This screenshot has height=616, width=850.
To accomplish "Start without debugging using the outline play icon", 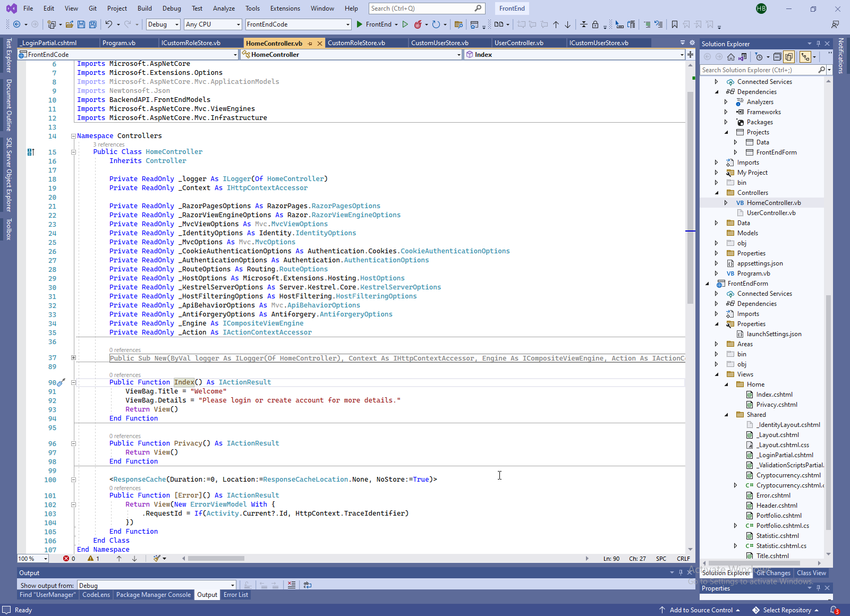I will [405, 24].
